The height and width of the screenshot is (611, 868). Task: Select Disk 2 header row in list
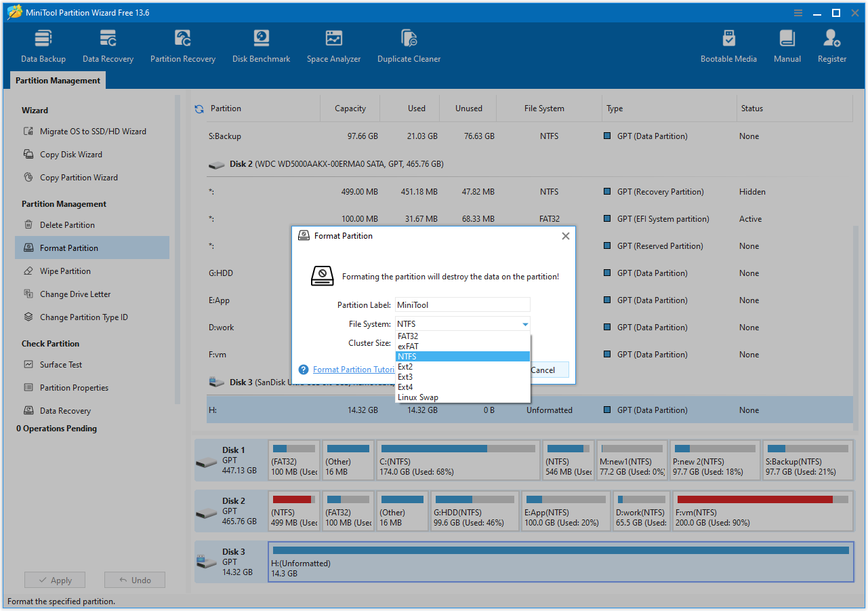[x=530, y=164]
